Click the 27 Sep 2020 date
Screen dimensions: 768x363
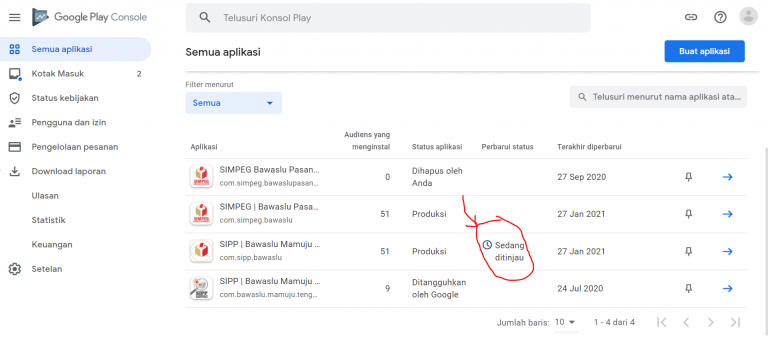click(581, 177)
